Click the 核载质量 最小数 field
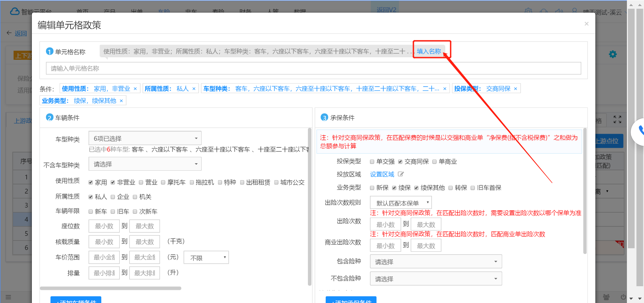This screenshot has width=644, height=303. pos(104,242)
